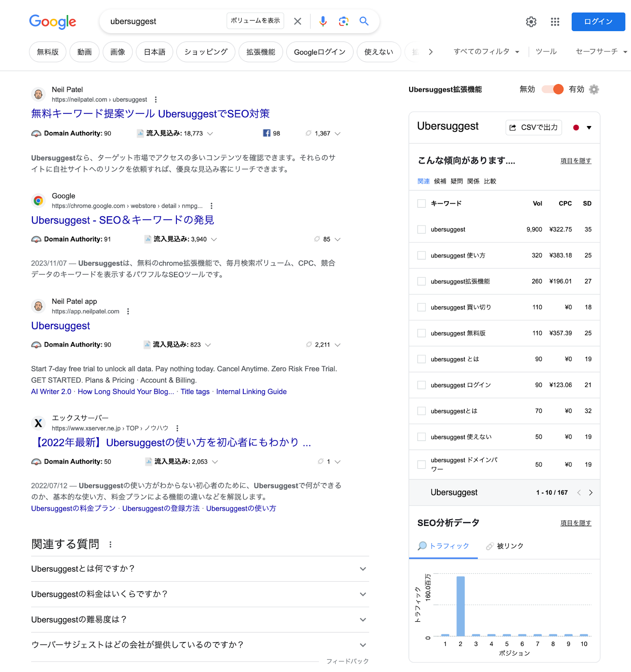Select the 候補 keyword tab
The width and height of the screenshot is (631, 672).
[440, 181]
